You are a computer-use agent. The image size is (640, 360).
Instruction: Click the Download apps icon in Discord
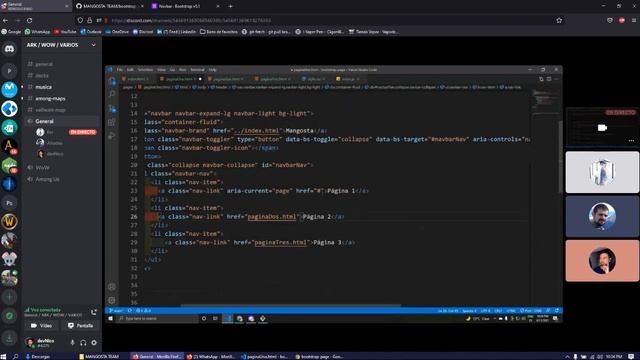(9, 338)
